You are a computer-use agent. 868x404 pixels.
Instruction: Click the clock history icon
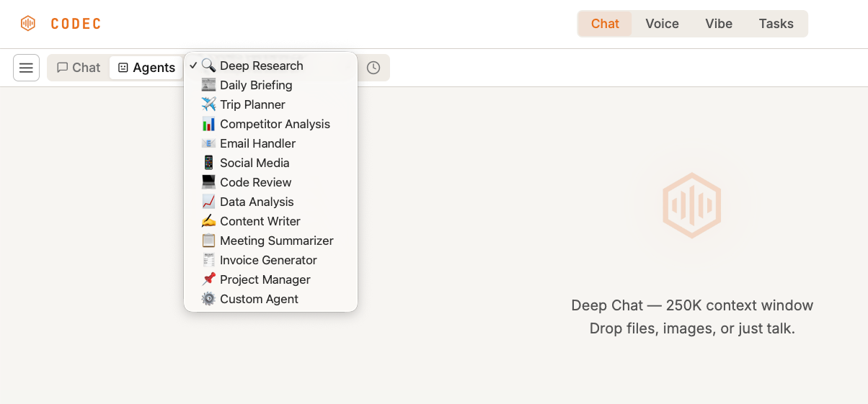[x=373, y=68]
